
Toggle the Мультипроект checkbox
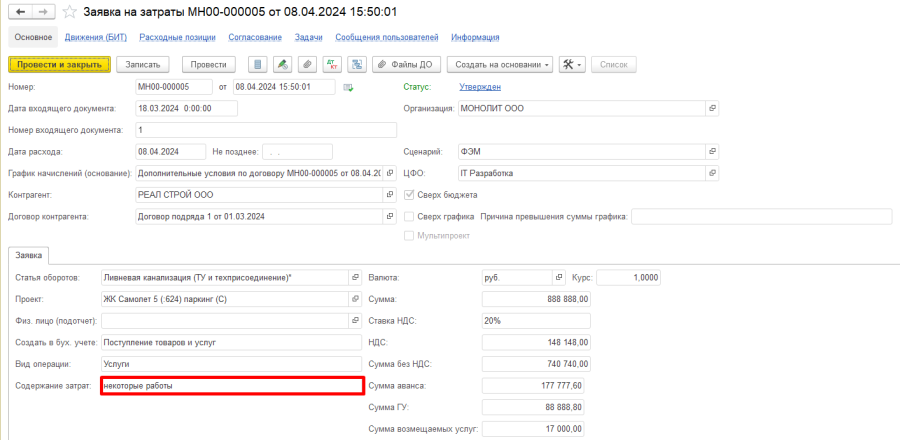[x=408, y=236]
